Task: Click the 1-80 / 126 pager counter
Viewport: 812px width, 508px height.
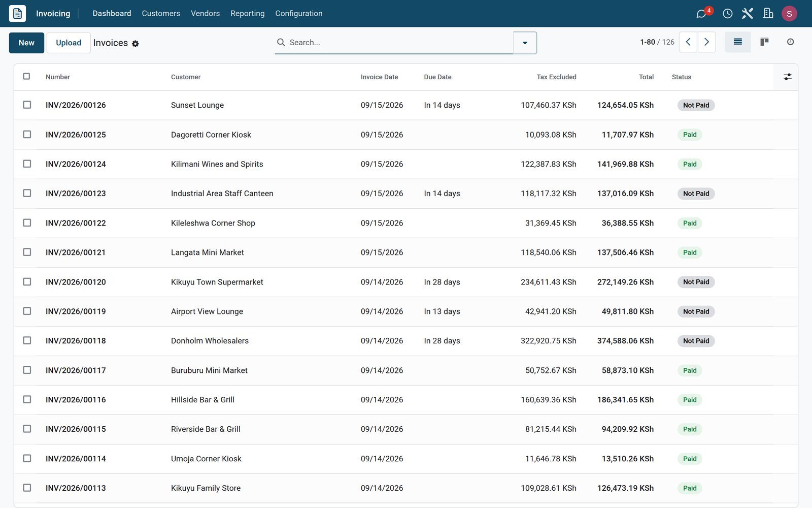Action: (657, 42)
